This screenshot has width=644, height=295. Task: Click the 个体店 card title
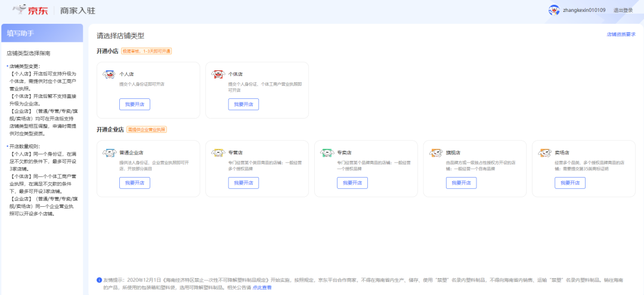pyautogui.click(x=236, y=74)
